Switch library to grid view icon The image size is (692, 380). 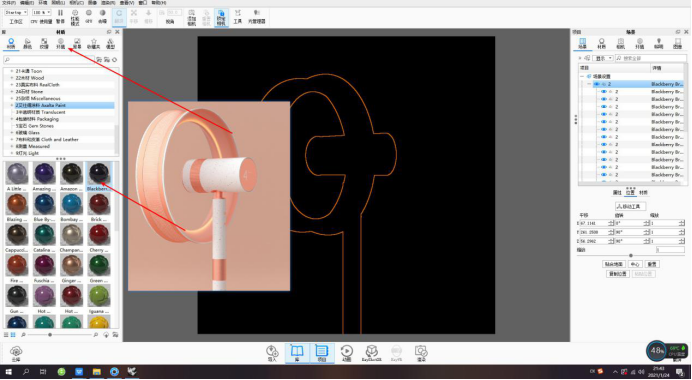(13, 335)
